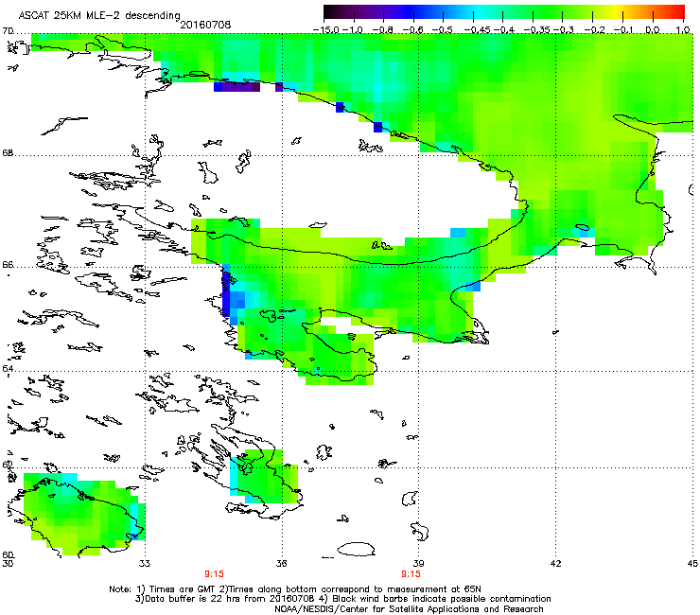
Task: Click the latitude label 68
Action: (x=8, y=153)
